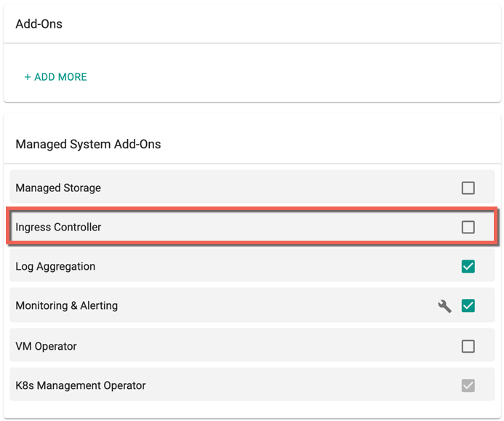Click the Managed System Add-Ons heading
The width and height of the screenshot is (504, 421).
88,144
